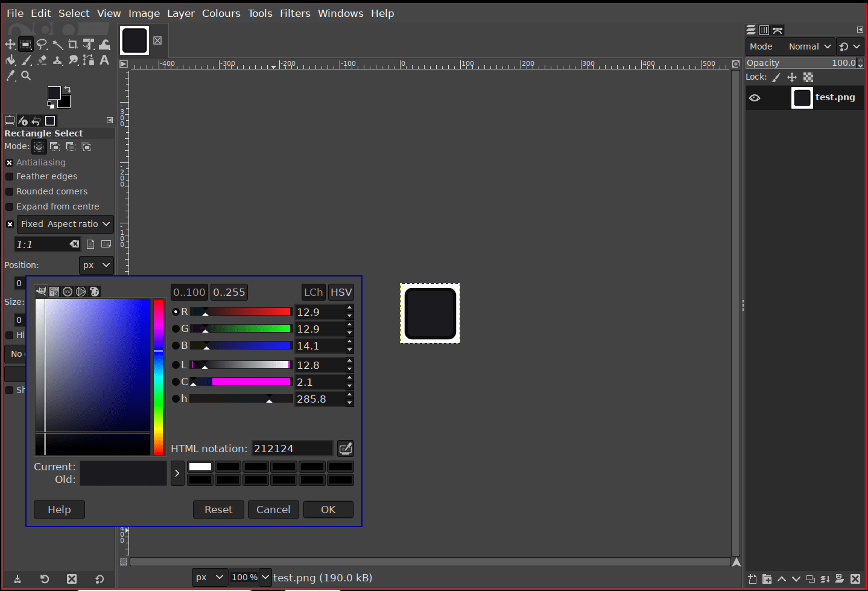868x591 pixels.
Task: Activate the Fuzzy Select magic wand tool
Action: click(57, 44)
